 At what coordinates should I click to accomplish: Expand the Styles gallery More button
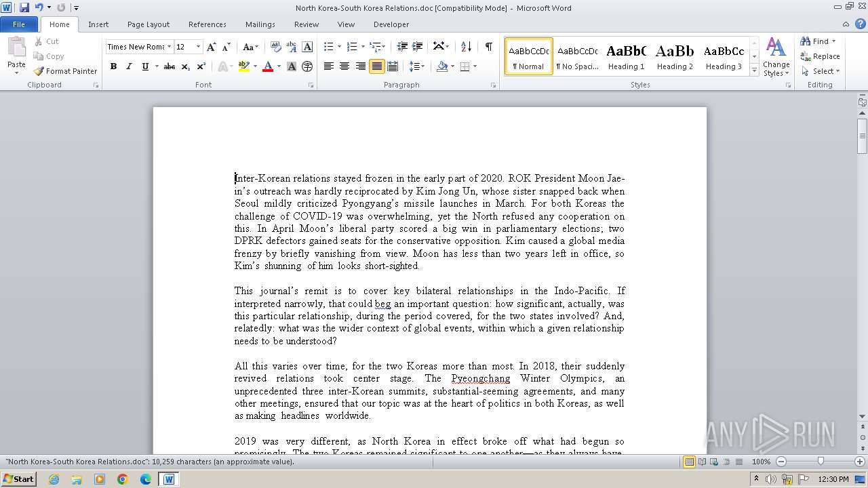[754, 70]
